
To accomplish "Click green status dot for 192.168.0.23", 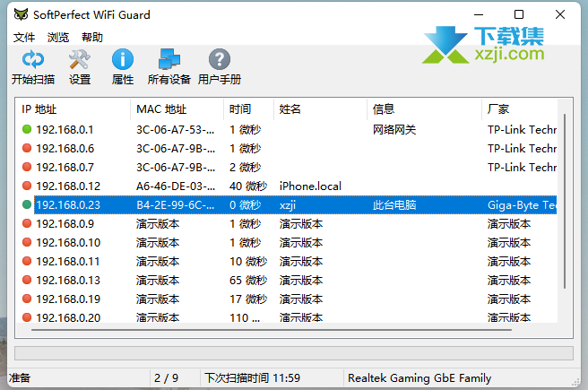I will tap(27, 204).
